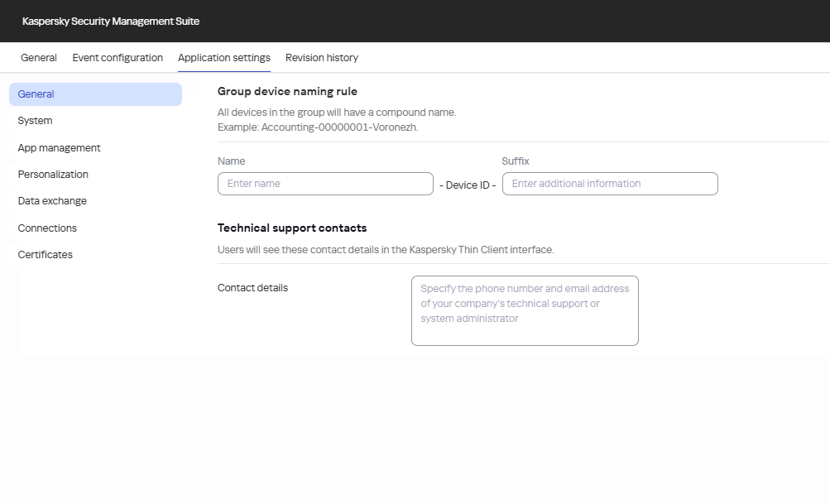Screen dimensions: 830x504
Task: Click the Application settings tab
Action: (x=223, y=57)
